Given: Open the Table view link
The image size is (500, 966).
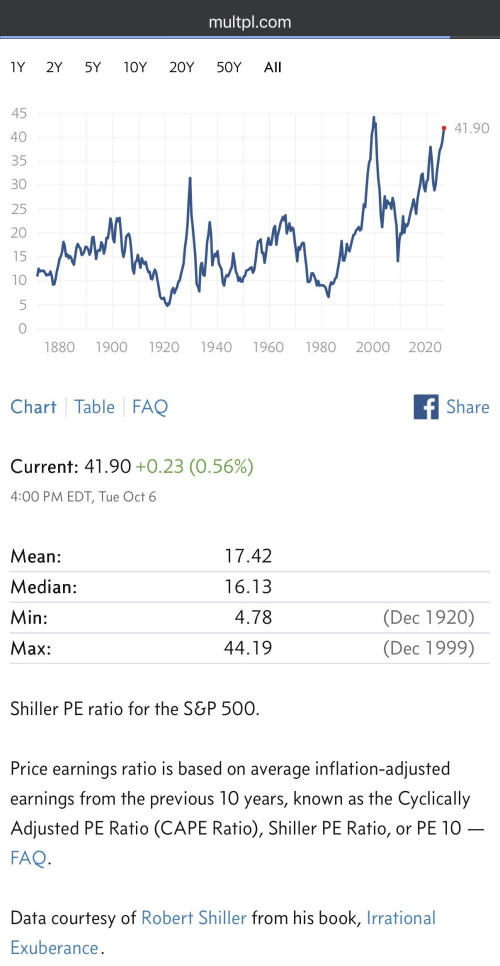Looking at the screenshot, I should [x=94, y=407].
